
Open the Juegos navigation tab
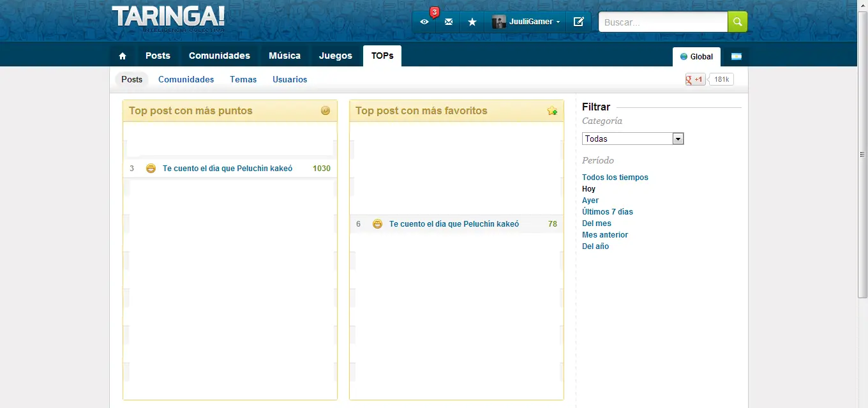pyautogui.click(x=336, y=56)
